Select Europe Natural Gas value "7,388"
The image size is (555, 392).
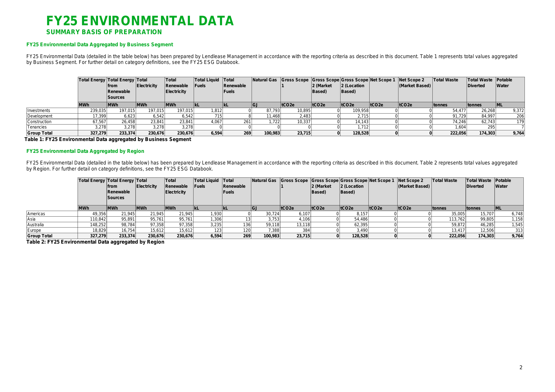(x=274, y=230)
